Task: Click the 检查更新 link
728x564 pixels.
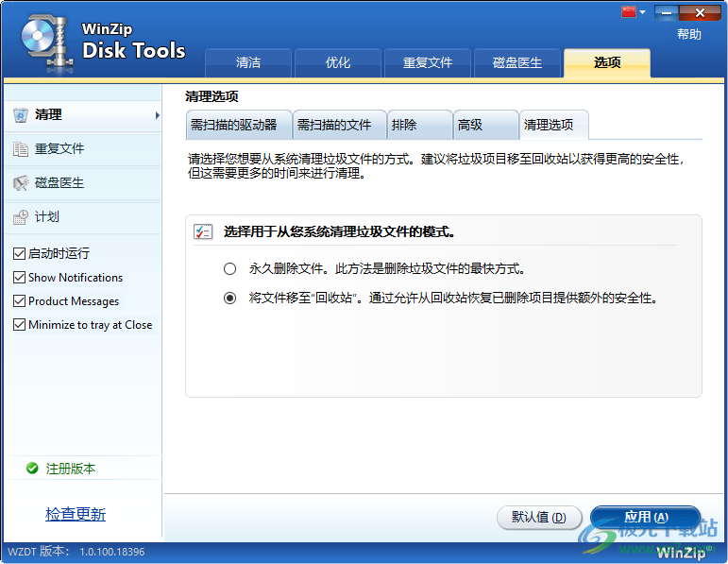Action: [76, 514]
